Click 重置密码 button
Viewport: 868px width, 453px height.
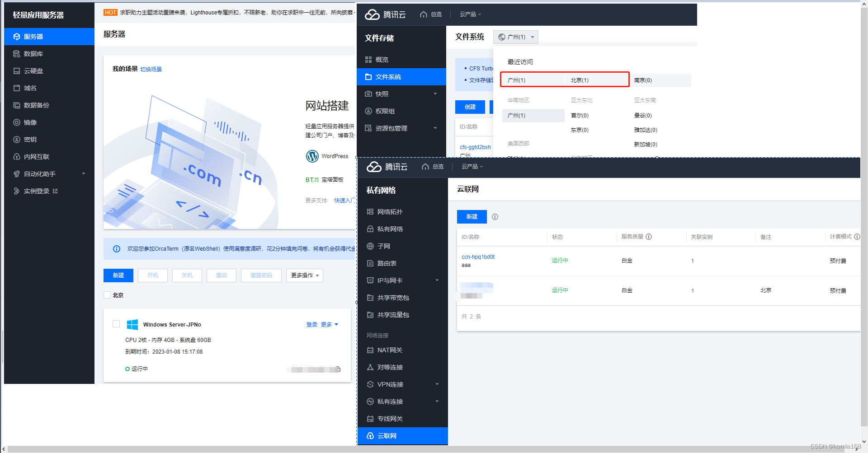tap(261, 276)
